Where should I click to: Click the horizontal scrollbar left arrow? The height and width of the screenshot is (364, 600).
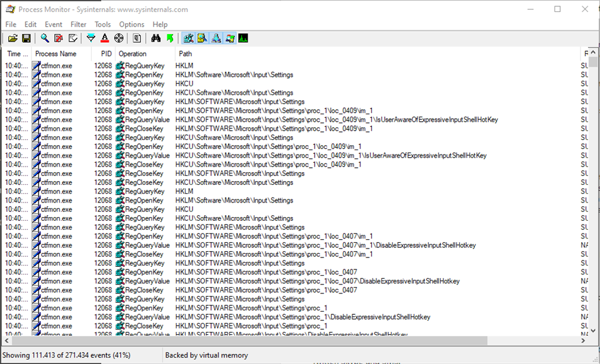[6, 340]
